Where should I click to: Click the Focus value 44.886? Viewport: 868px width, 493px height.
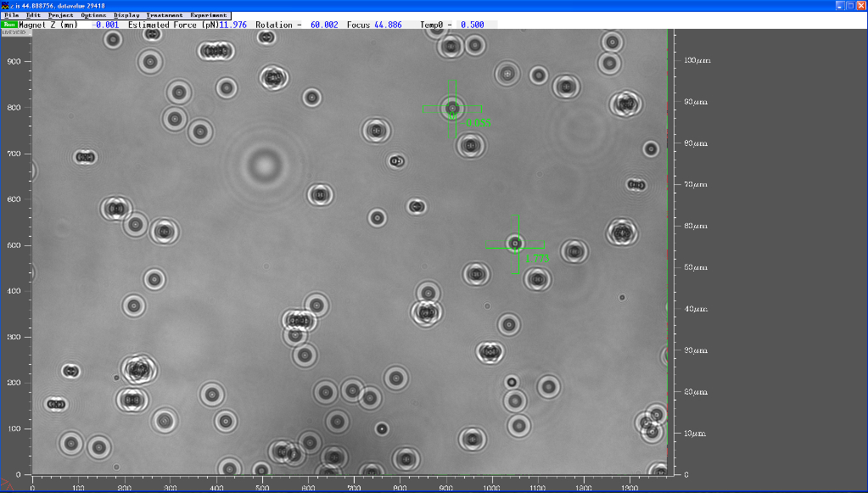[x=388, y=25]
